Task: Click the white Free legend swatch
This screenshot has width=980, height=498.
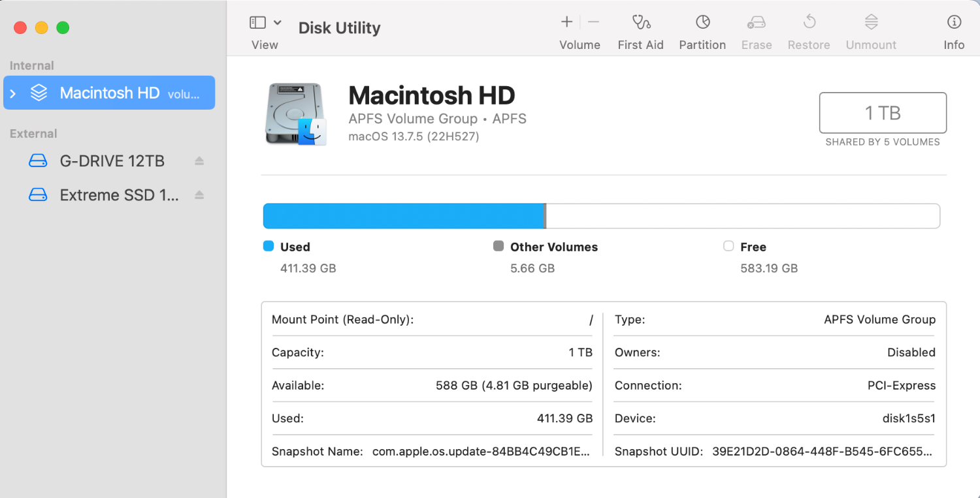Action: pyautogui.click(x=728, y=246)
